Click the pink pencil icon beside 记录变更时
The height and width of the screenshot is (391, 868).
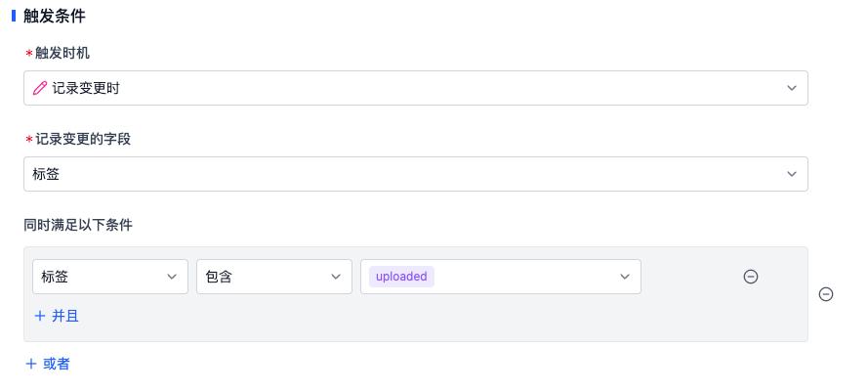[x=40, y=88]
